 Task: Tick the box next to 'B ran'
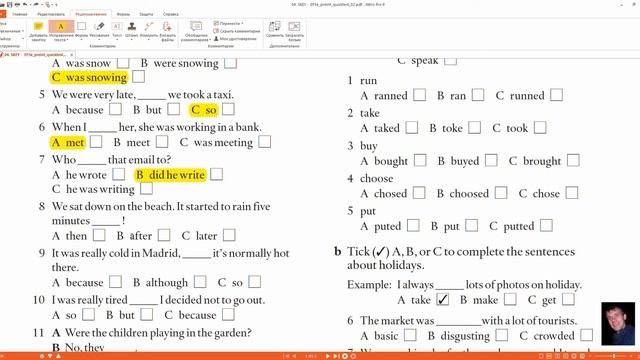coord(478,95)
